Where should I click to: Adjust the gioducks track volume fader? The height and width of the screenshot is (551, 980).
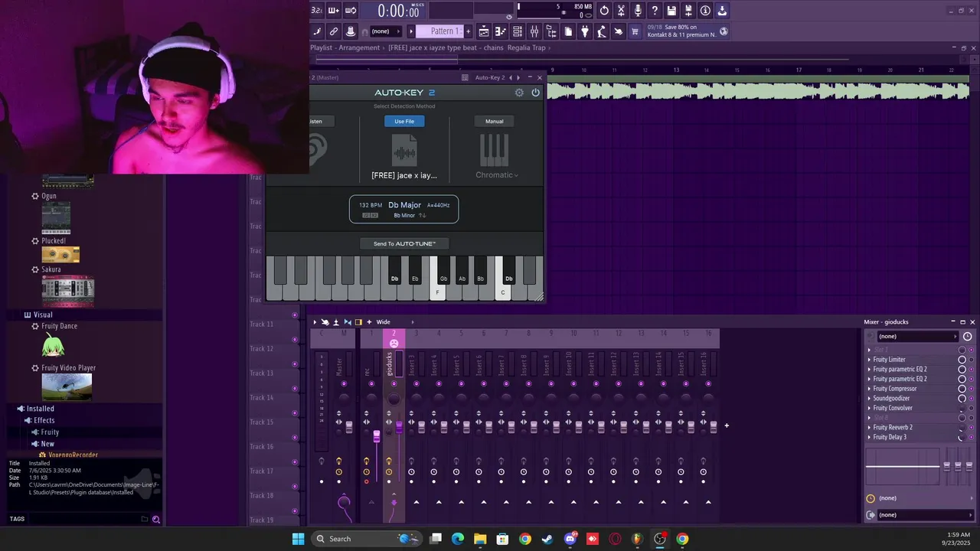[399, 427]
